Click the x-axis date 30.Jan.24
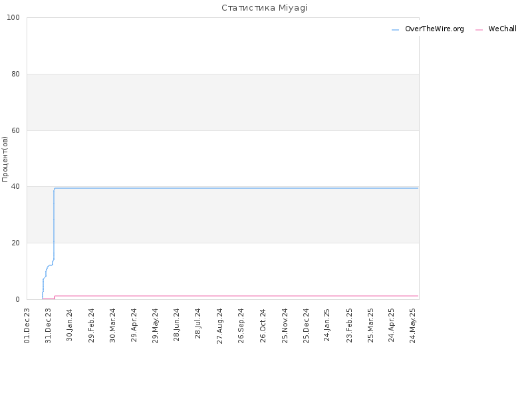Viewport: 532px width, 399px height. pos(70,325)
